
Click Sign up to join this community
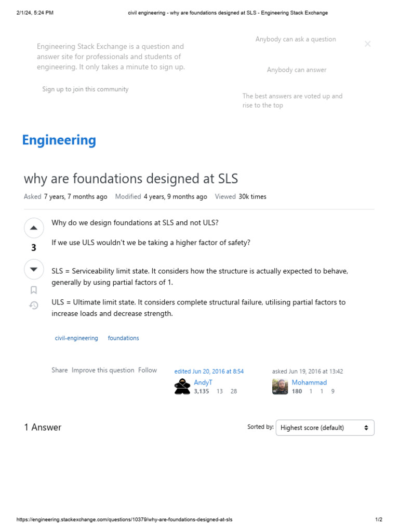[85, 89]
